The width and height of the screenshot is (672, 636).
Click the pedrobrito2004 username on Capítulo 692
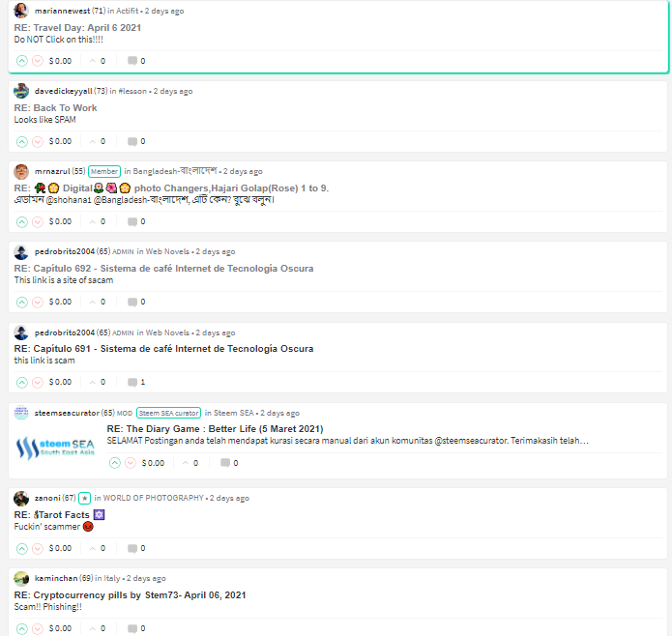(x=64, y=251)
